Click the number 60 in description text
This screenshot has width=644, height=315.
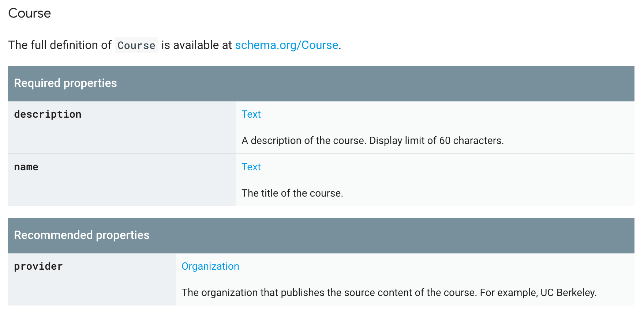[x=445, y=141]
